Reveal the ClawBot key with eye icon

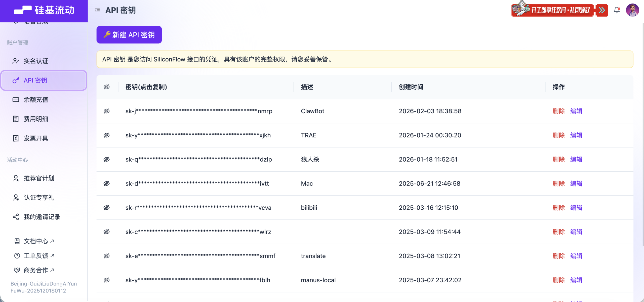click(107, 111)
